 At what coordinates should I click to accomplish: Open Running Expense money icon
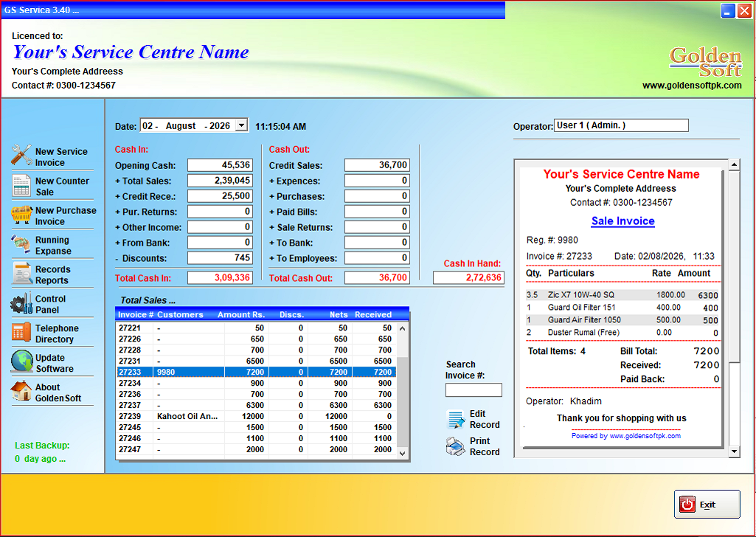(x=21, y=244)
